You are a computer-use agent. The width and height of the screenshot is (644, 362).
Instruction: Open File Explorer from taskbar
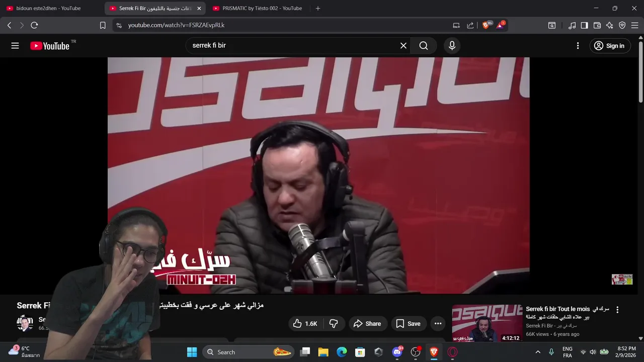click(x=323, y=352)
